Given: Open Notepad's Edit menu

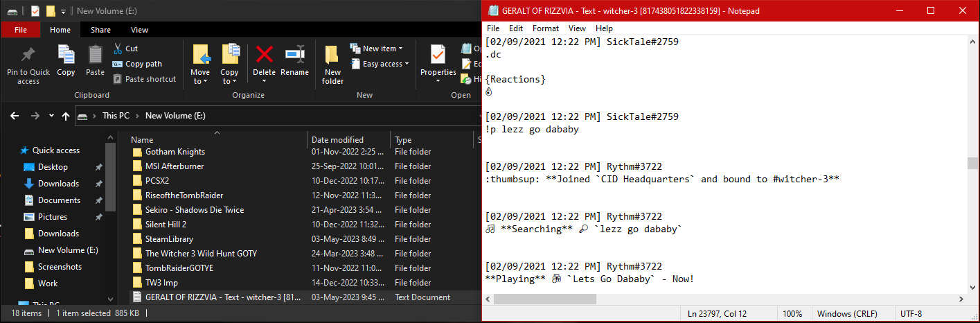Looking at the screenshot, I should (516, 28).
